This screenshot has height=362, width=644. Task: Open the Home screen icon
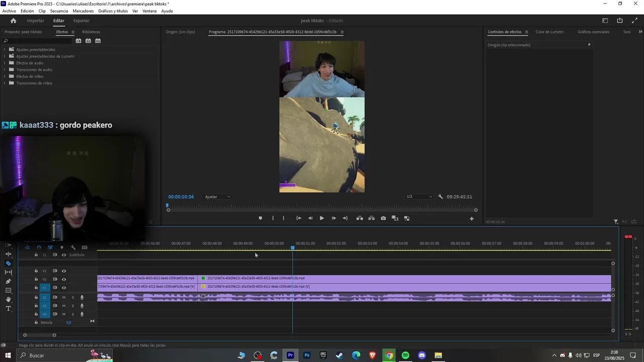tap(13, 21)
